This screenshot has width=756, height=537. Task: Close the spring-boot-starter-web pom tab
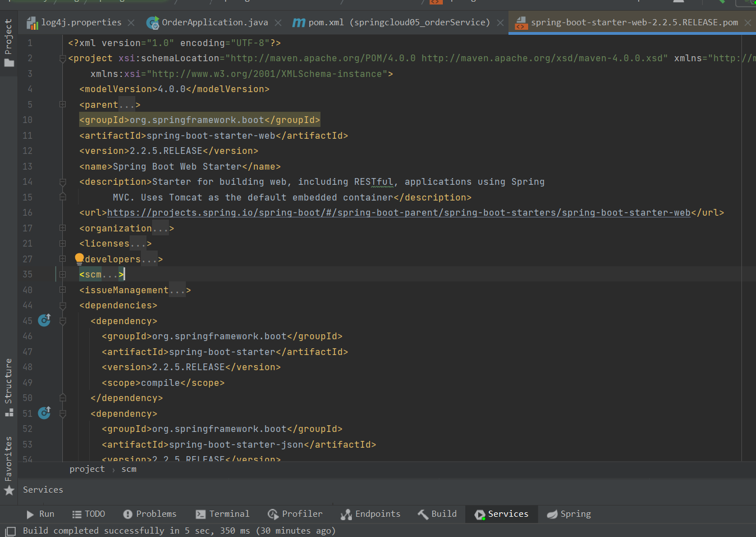point(748,22)
